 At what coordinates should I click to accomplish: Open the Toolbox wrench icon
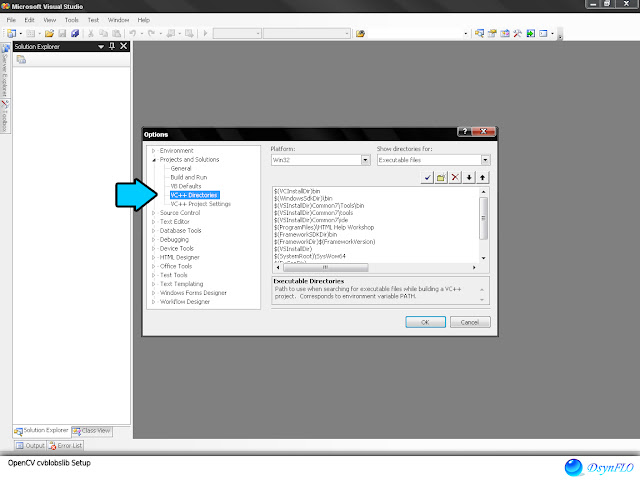coord(518,33)
